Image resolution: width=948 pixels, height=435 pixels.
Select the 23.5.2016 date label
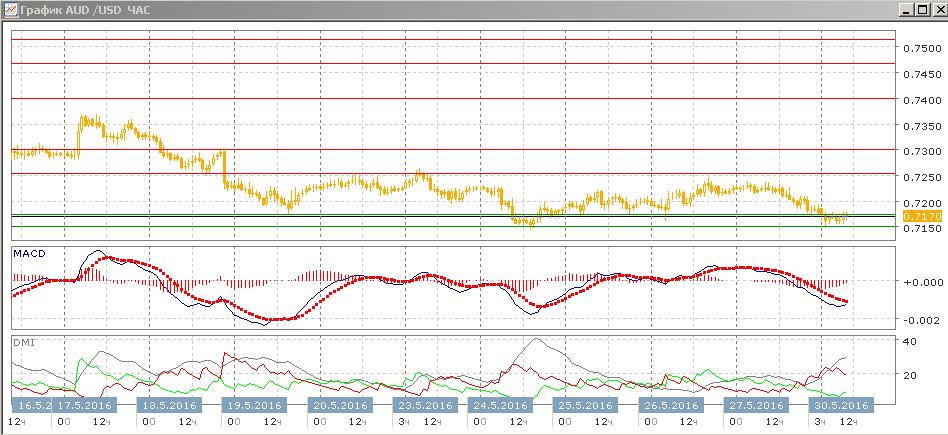click(x=424, y=405)
